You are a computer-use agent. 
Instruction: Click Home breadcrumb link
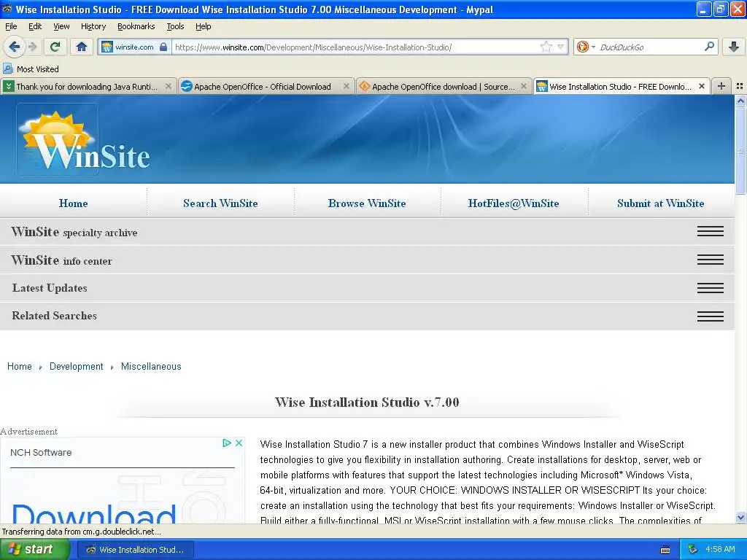(20, 366)
